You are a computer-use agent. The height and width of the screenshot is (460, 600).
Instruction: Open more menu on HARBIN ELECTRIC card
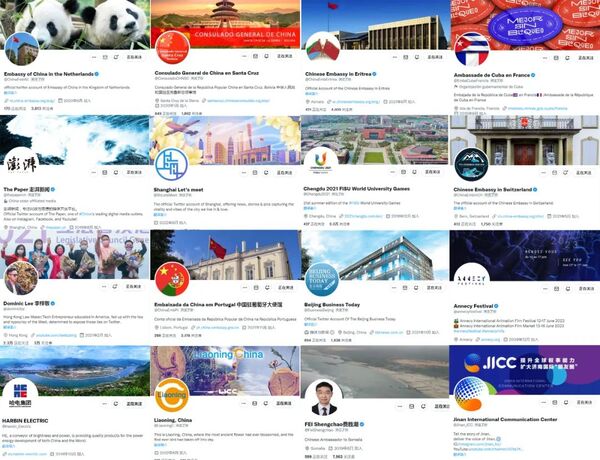coord(104,404)
